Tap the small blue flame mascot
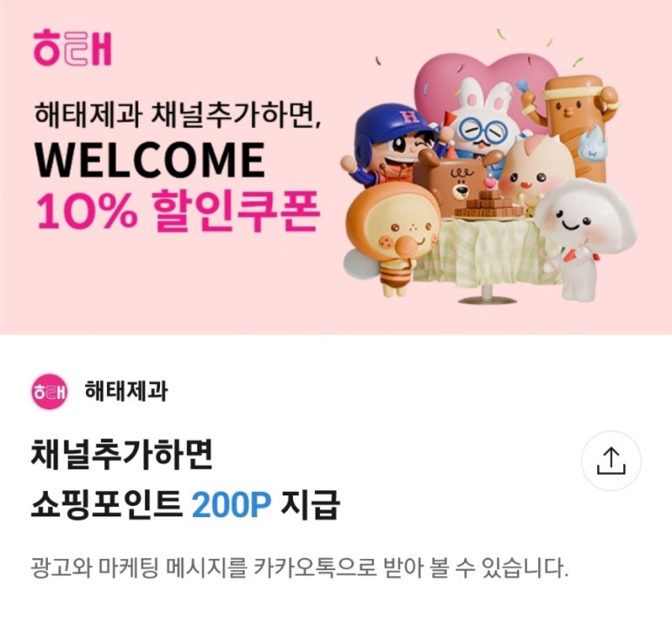 tap(594, 144)
